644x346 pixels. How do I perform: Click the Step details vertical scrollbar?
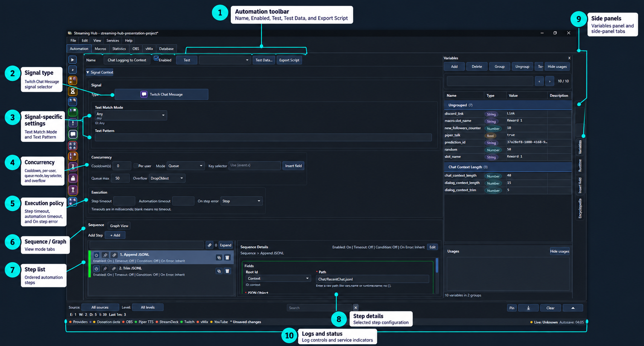(437, 265)
